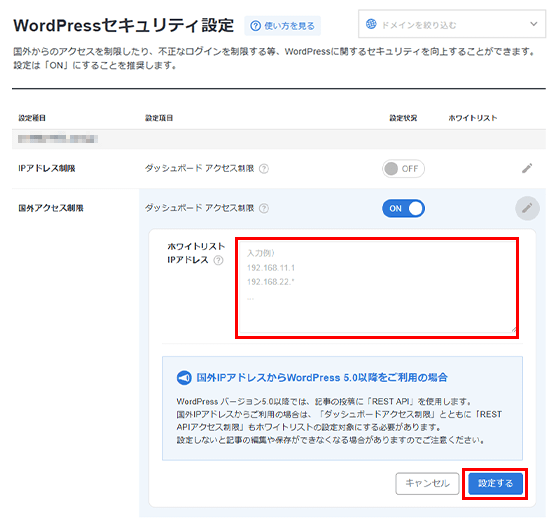Click the WordPressセキュリティ設定 page title

[124, 26]
